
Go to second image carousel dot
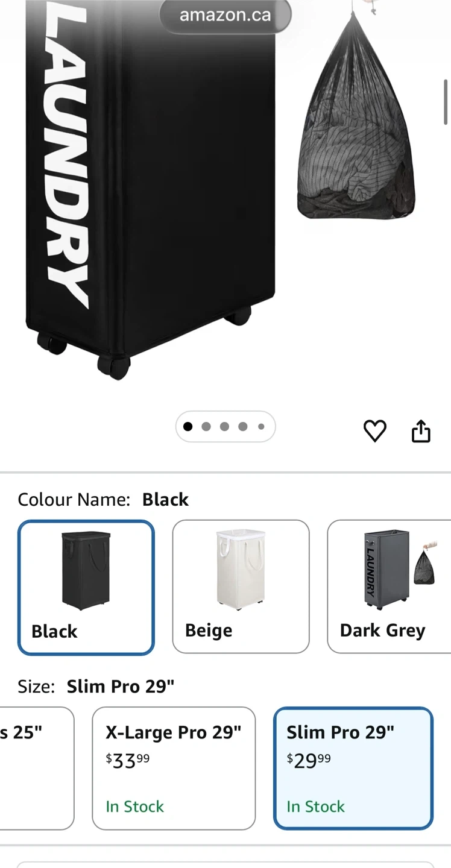pos(206,427)
